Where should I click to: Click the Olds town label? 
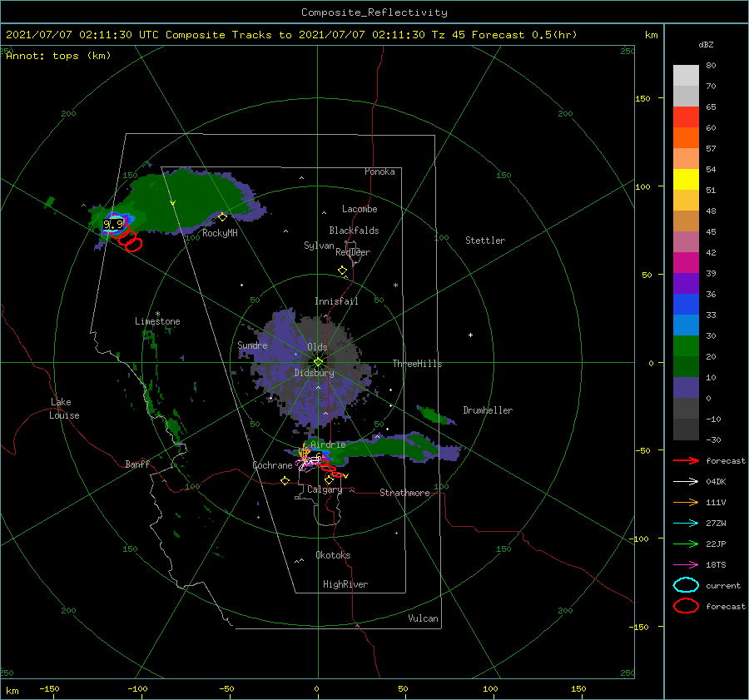(x=317, y=347)
